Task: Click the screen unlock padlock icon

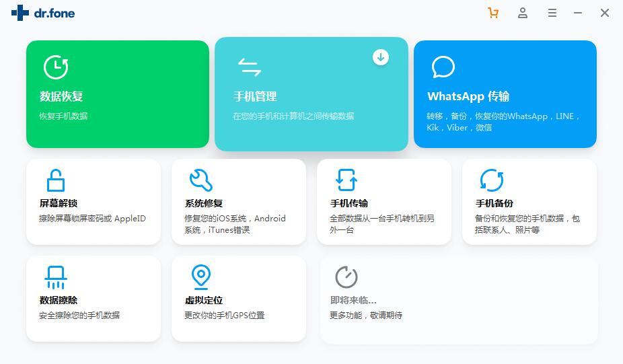Action: coord(56,180)
